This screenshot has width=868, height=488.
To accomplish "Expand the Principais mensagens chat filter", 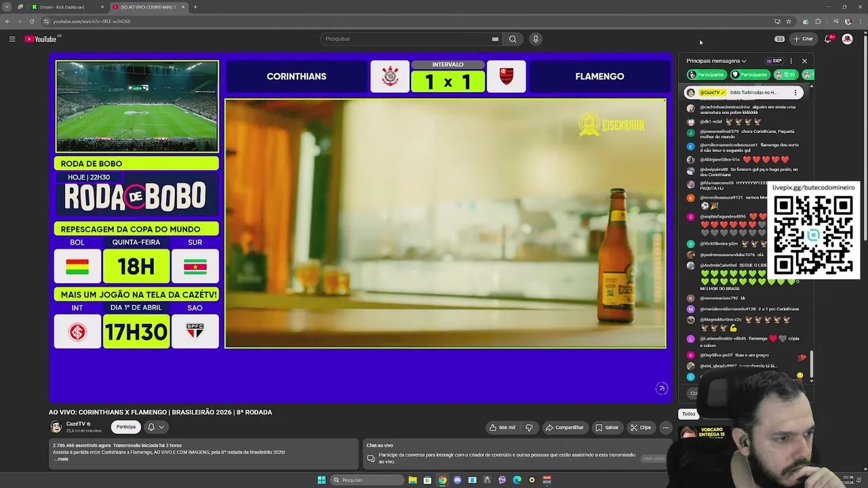I will click(716, 61).
